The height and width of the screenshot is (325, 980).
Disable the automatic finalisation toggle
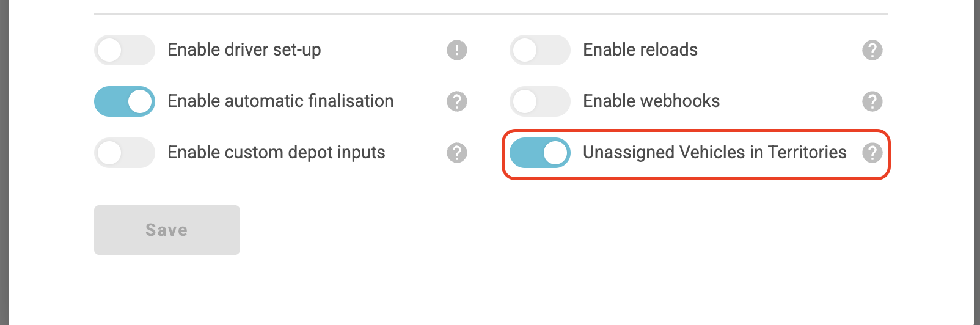pos(125,101)
